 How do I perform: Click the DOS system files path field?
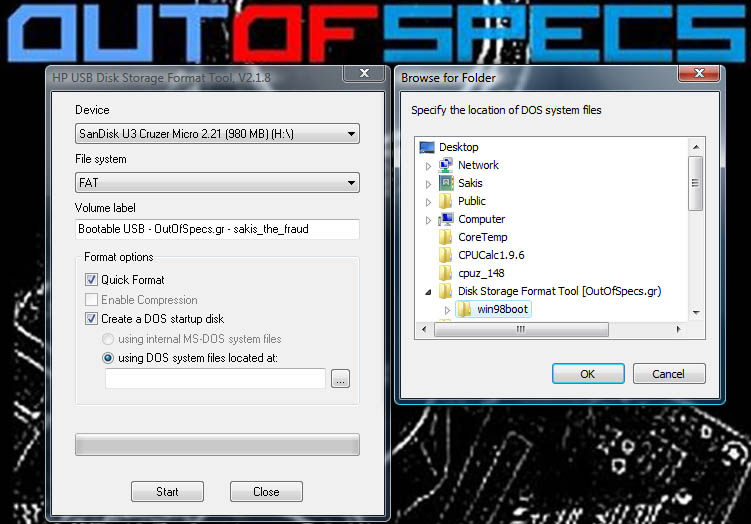[215, 378]
